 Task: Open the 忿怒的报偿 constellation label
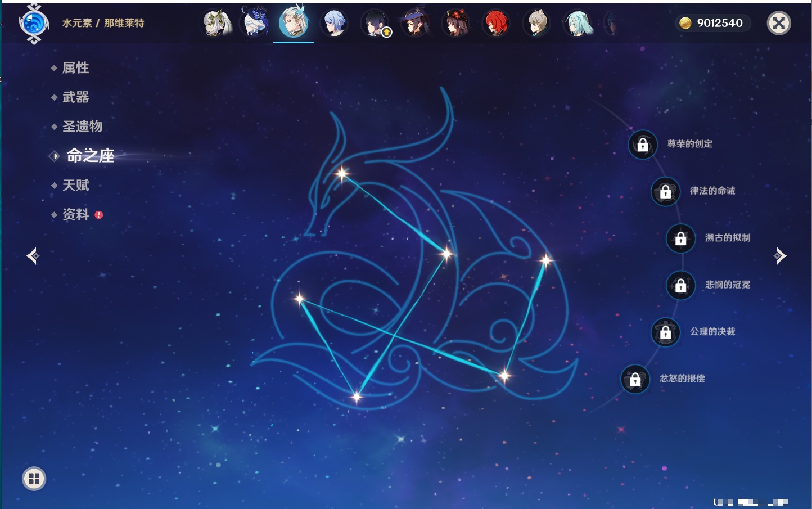coord(682,378)
